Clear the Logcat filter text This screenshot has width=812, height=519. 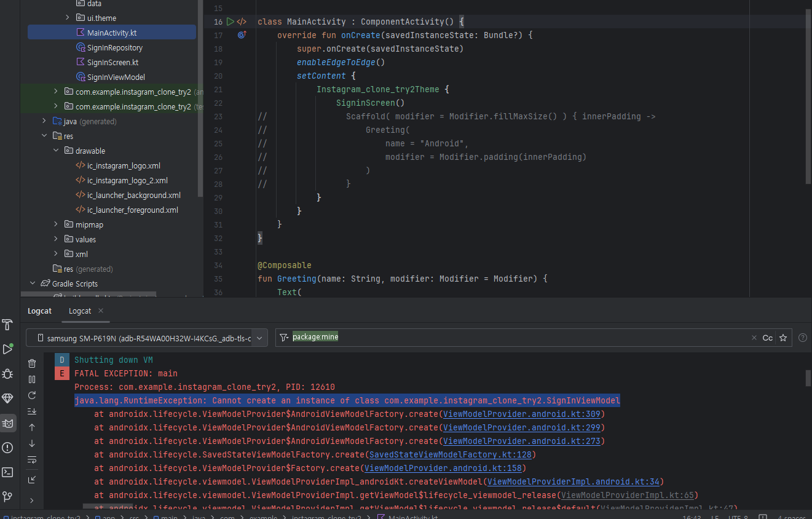[754, 338]
